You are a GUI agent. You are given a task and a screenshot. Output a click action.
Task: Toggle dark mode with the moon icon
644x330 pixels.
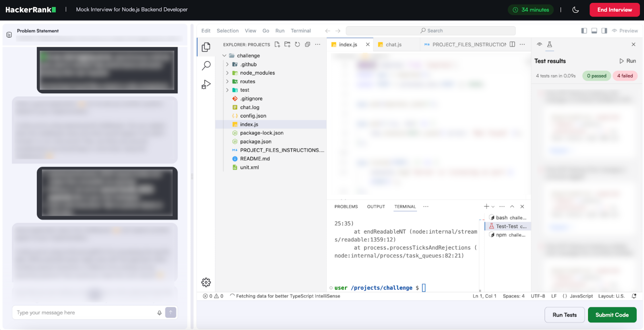[x=576, y=10]
